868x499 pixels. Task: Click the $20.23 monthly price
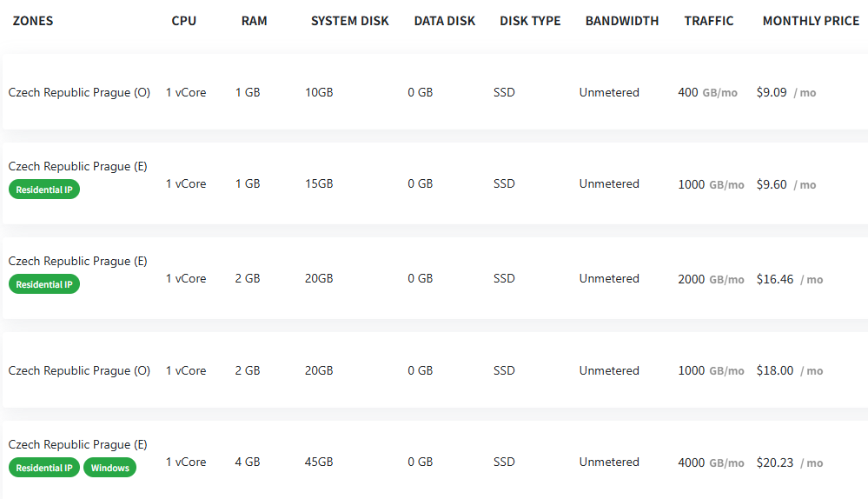tap(775, 462)
